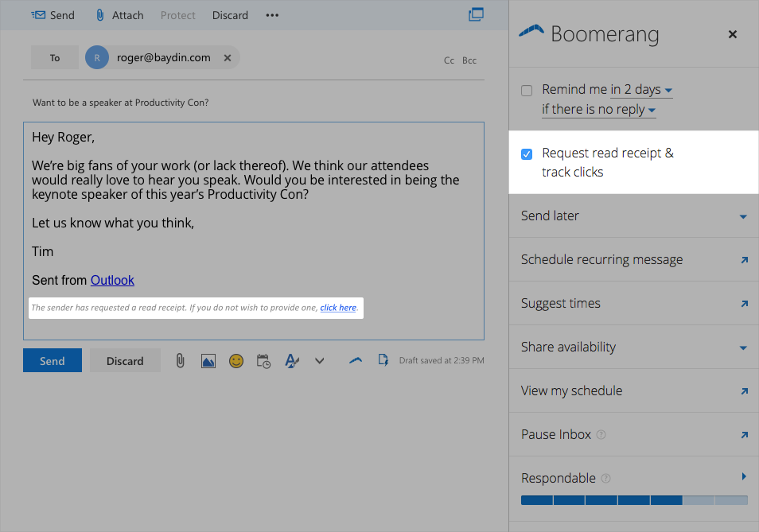Screen dimensions: 759x532
Task: Show the Cc field
Action: tap(450, 60)
